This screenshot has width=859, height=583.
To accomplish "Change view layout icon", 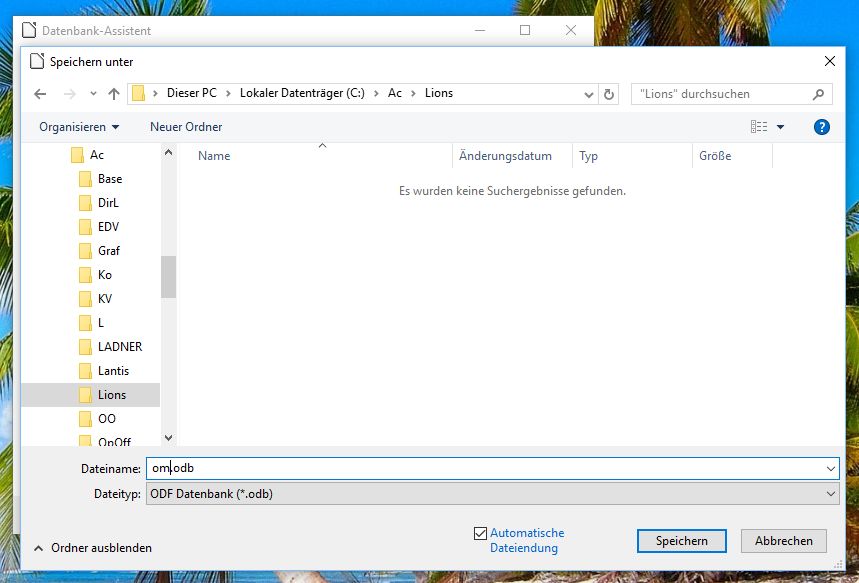I will (x=759, y=127).
